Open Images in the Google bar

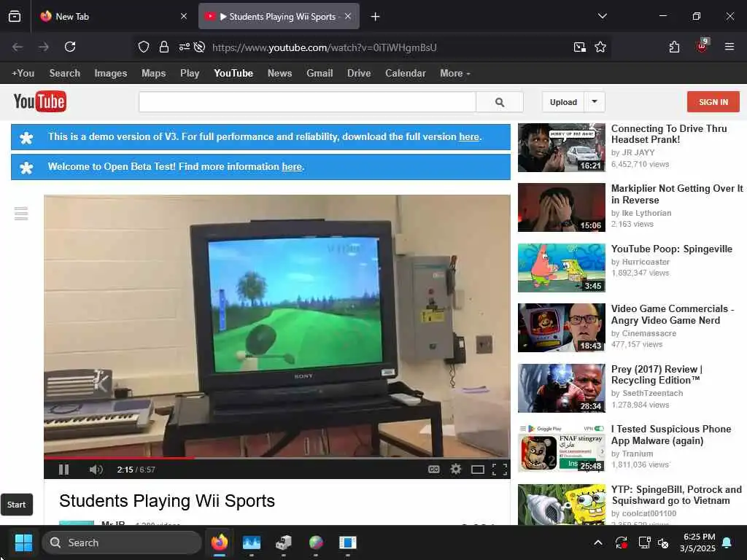tap(111, 74)
